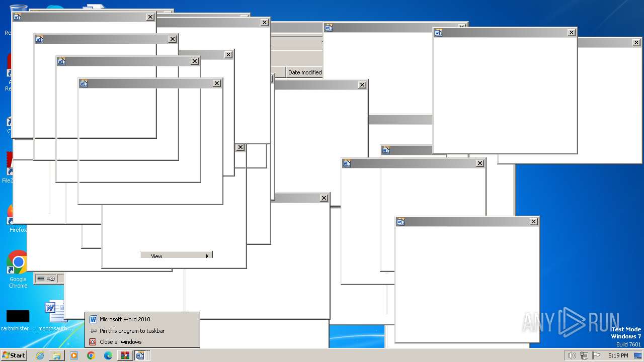Expand the View submenu arrow
The height and width of the screenshot is (362, 644).
click(207, 256)
